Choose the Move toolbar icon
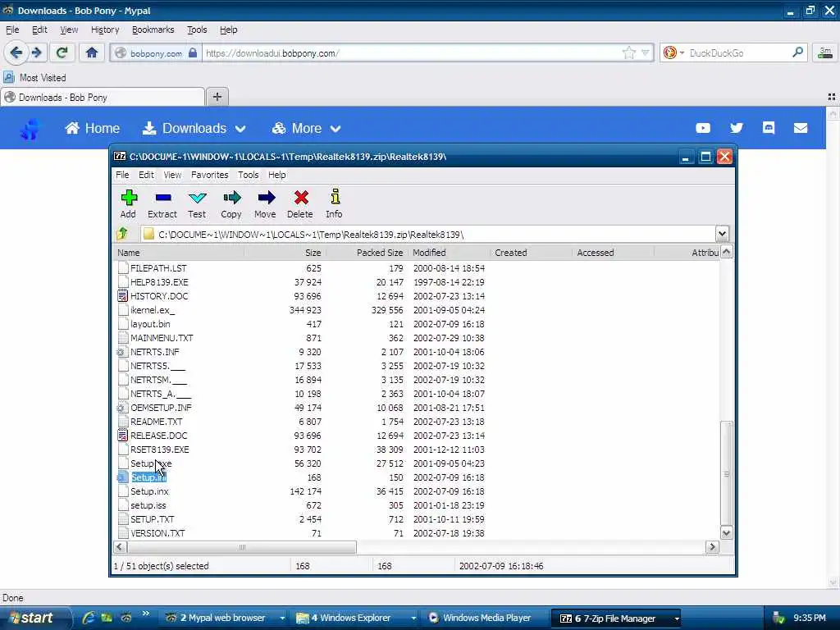This screenshot has width=840, height=630. [x=265, y=203]
